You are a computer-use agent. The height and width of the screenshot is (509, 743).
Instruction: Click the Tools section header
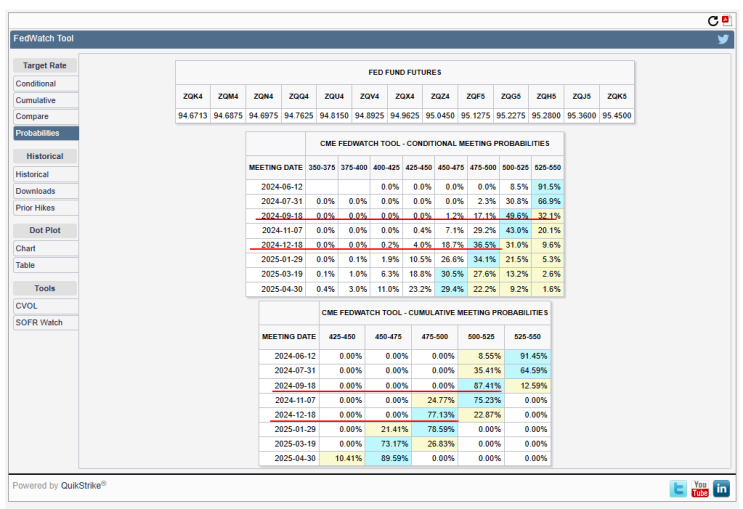click(x=45, y=288)
